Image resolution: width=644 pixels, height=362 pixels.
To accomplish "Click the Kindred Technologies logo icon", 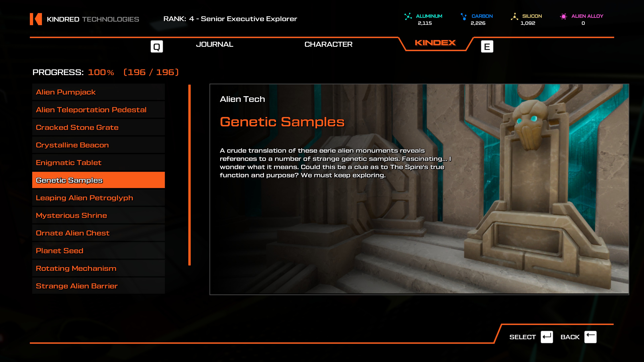I will pos(36,19).
